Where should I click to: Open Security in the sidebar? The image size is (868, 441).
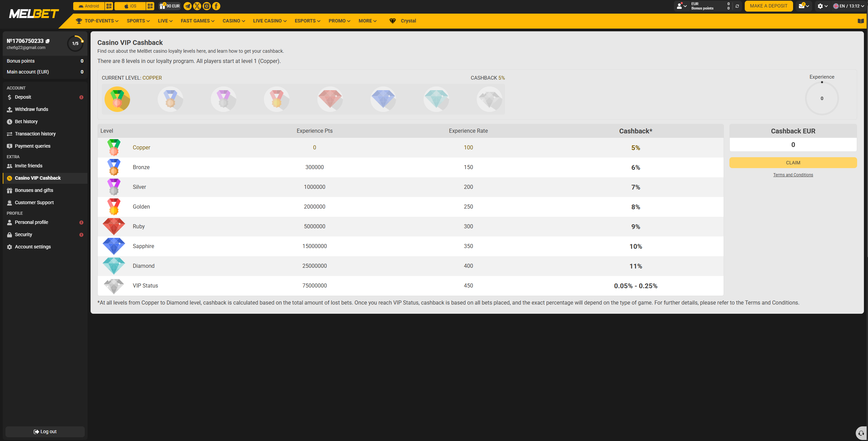point(45,235)
